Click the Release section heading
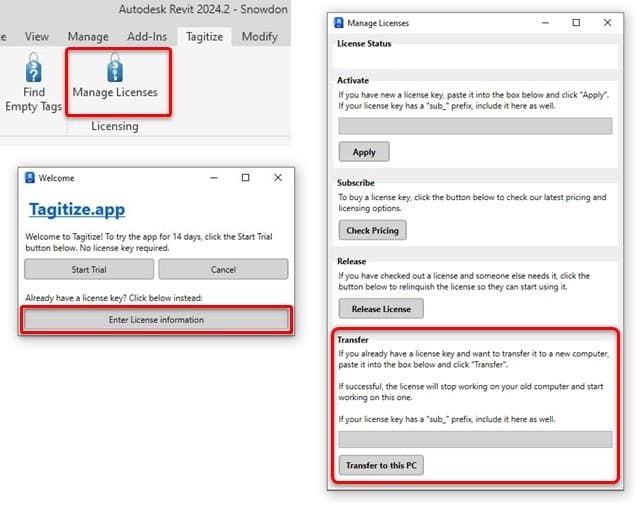The width and height of the screenshot is (644, 508). tap(352, 261)
